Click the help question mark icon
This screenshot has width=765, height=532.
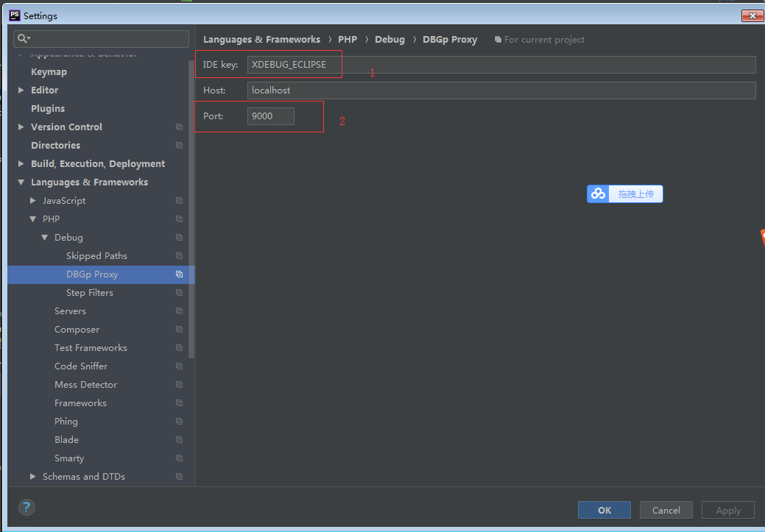click(x=27, y=507)
